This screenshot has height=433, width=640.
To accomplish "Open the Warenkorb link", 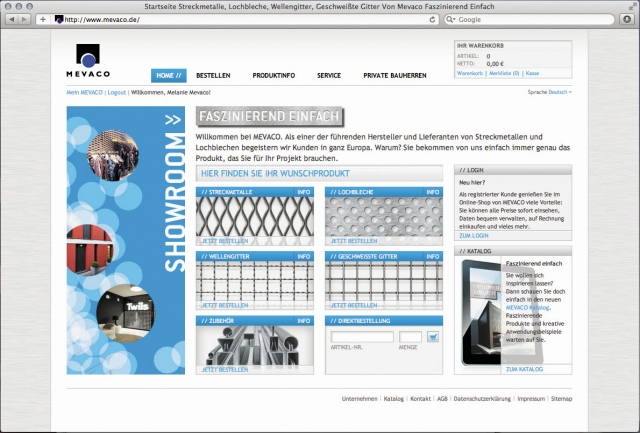I will [x=470, y=73].
